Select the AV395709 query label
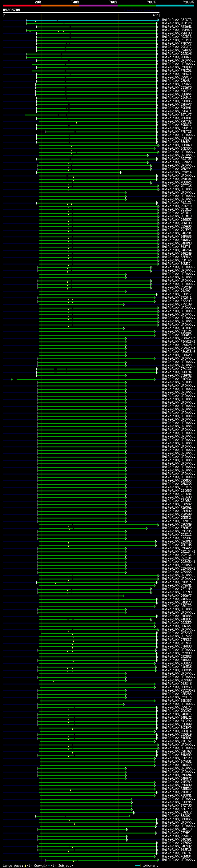Screen dimensions: 197x868 pos(11,10)
